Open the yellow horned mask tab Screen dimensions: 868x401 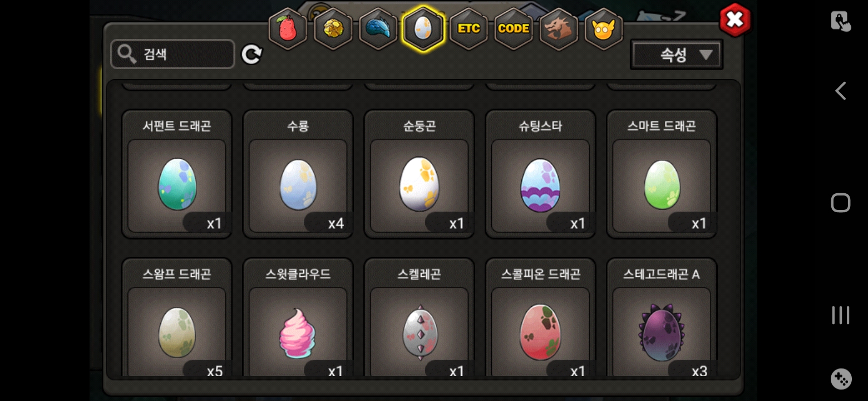click(x=604, y=28)
